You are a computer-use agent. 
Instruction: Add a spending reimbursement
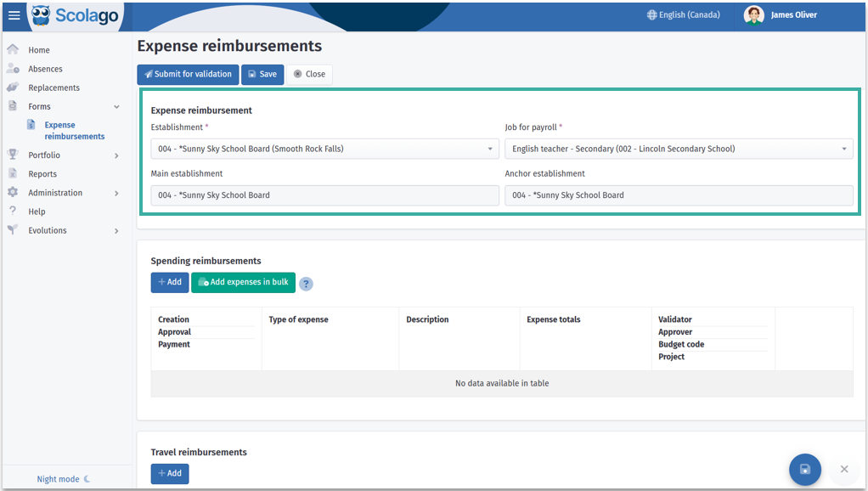point(170,282)
